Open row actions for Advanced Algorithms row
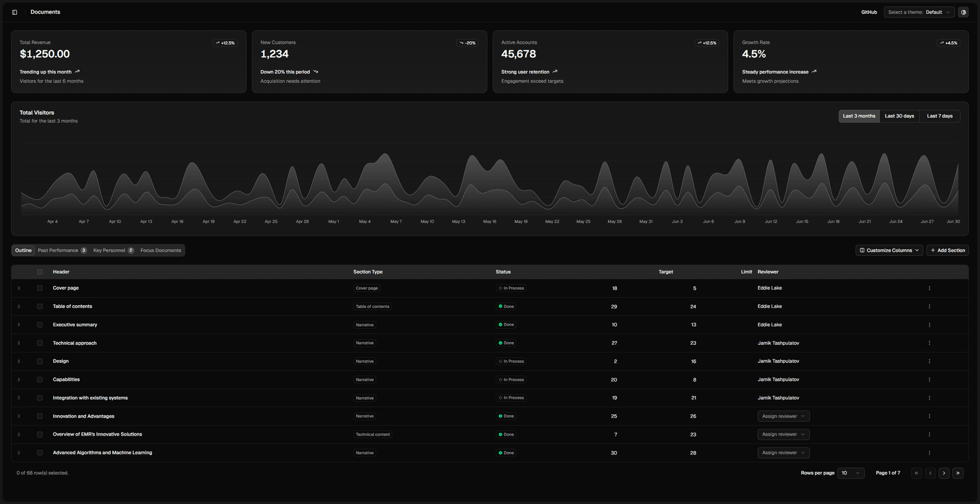The height and width of the screenshot is (504, 980). (x=929, y=453)
